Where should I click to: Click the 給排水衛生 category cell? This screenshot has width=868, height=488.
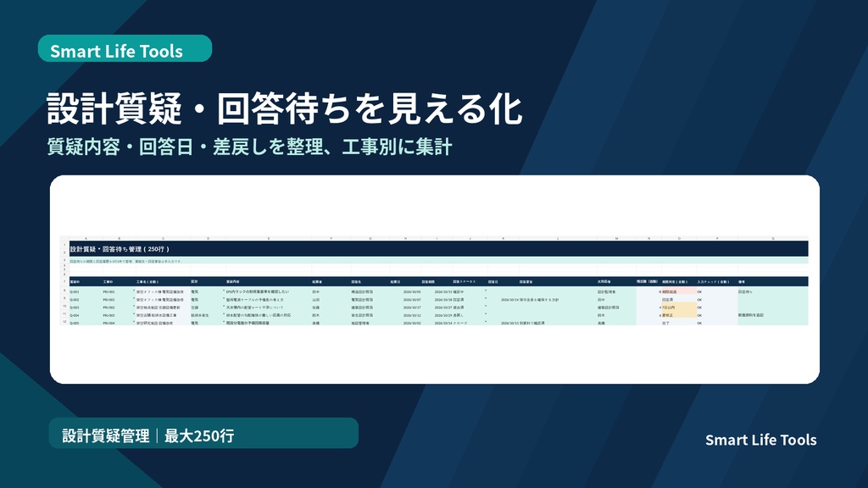pyautogui.click(x=208, y=315)
